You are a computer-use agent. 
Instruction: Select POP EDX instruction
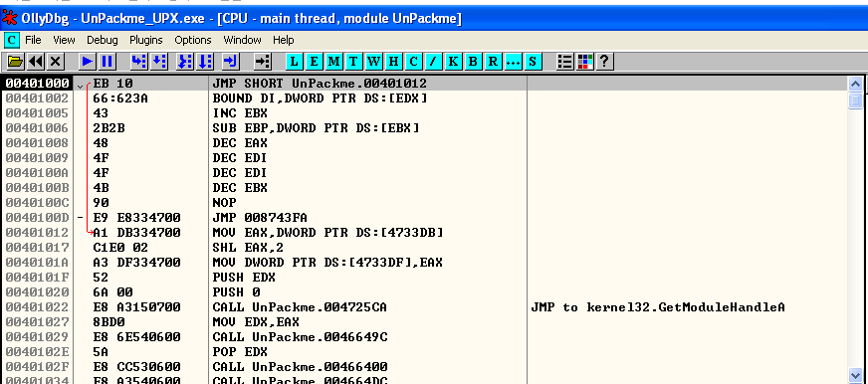tap(240, 352)
